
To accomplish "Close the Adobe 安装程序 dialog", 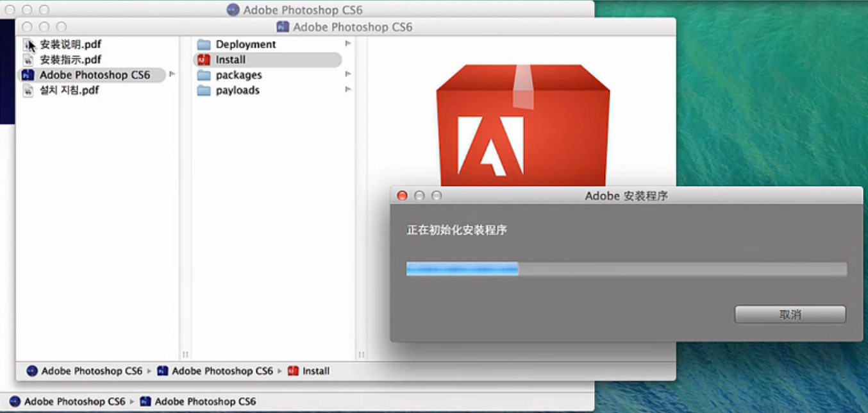I will 403,196.
